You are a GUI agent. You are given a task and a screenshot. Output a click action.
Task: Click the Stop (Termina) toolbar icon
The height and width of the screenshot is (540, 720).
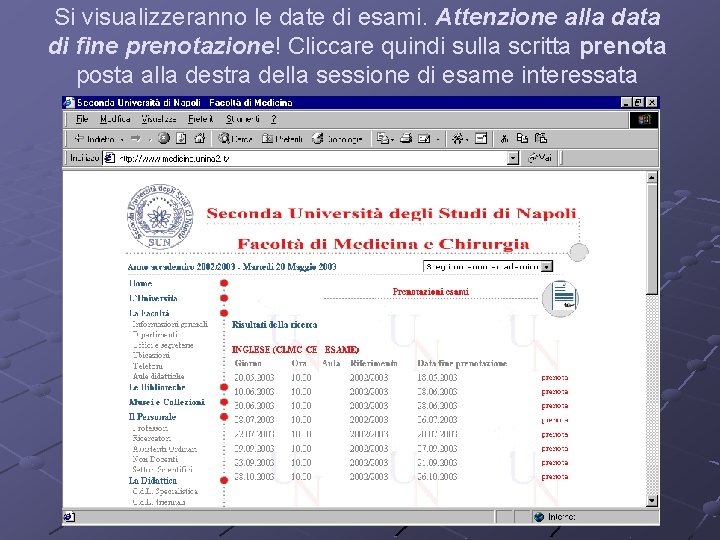[163, 138]
